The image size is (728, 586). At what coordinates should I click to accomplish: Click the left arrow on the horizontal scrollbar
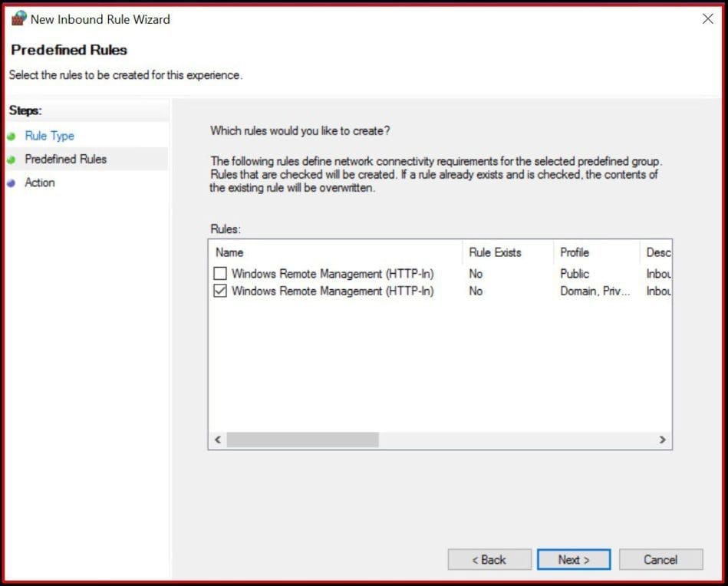pos(217,439)
